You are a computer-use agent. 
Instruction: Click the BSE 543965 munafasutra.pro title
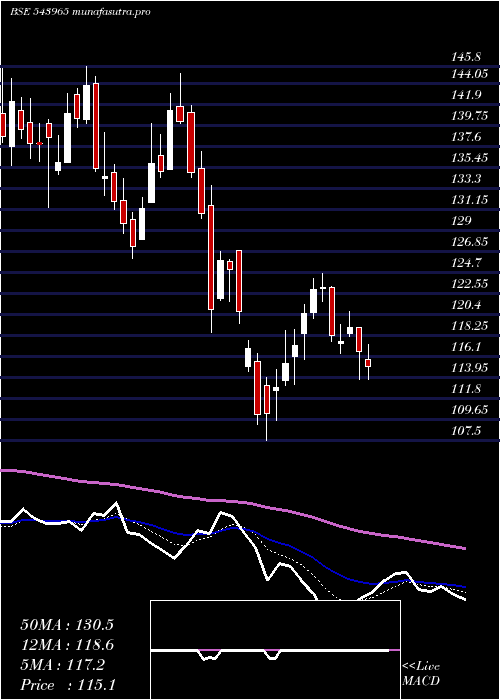coord(80,12)
